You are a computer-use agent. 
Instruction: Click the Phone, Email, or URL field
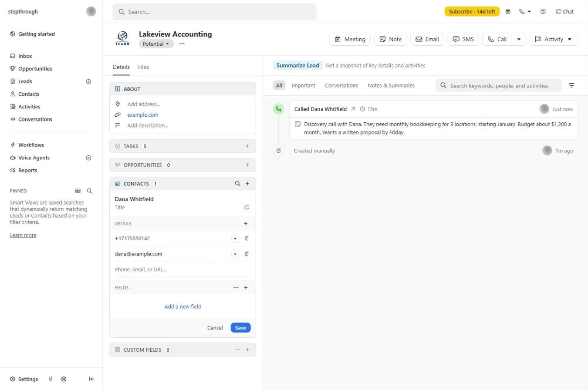coord(182,269)
